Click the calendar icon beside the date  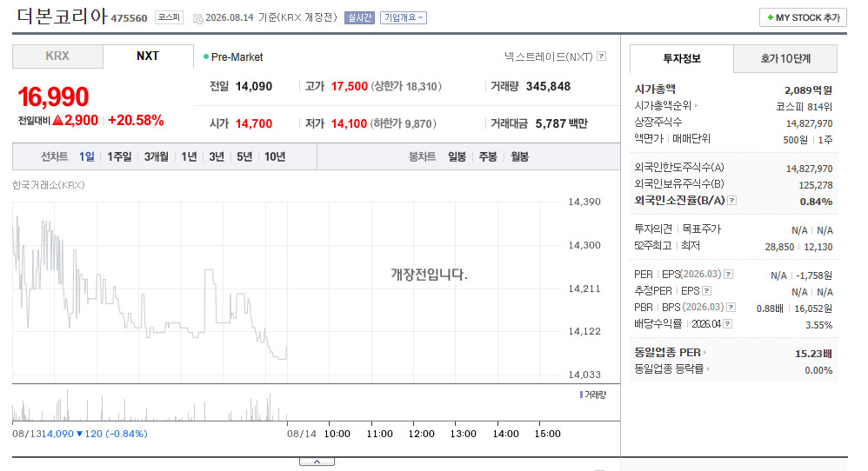[x=197, y=18]
